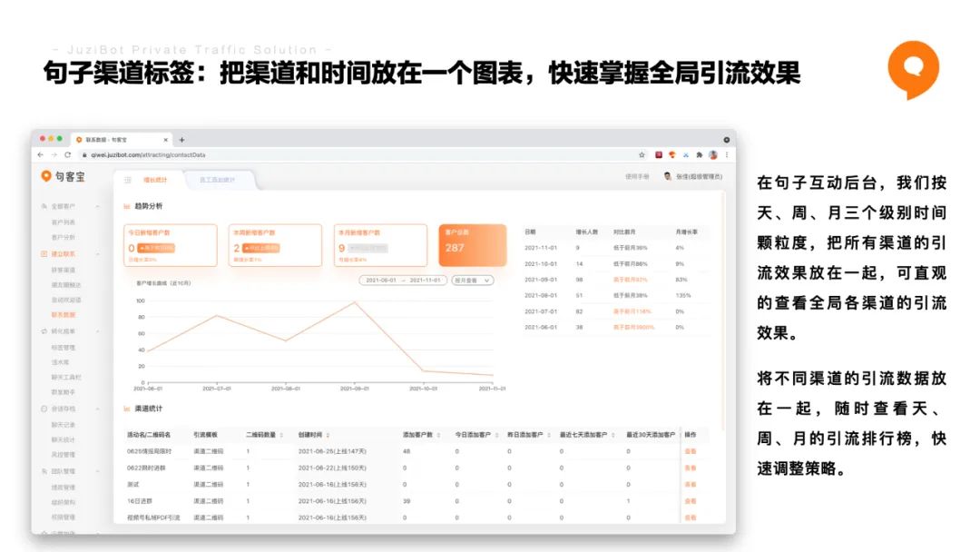Open the Chrome three-dot menu
The image size is (980, 552).
(726, 155)
